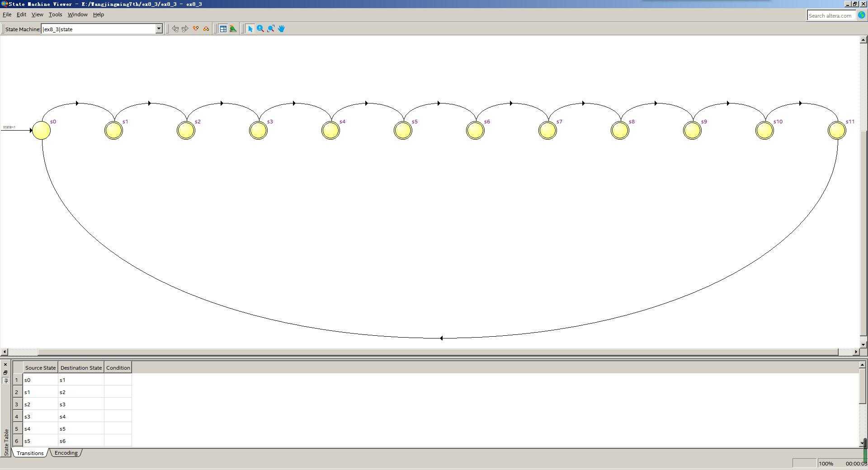This screenshot has height=470, width=868.
Task: Click the horizontal scrollbar of diagram
Action: [x=438, y=352]
